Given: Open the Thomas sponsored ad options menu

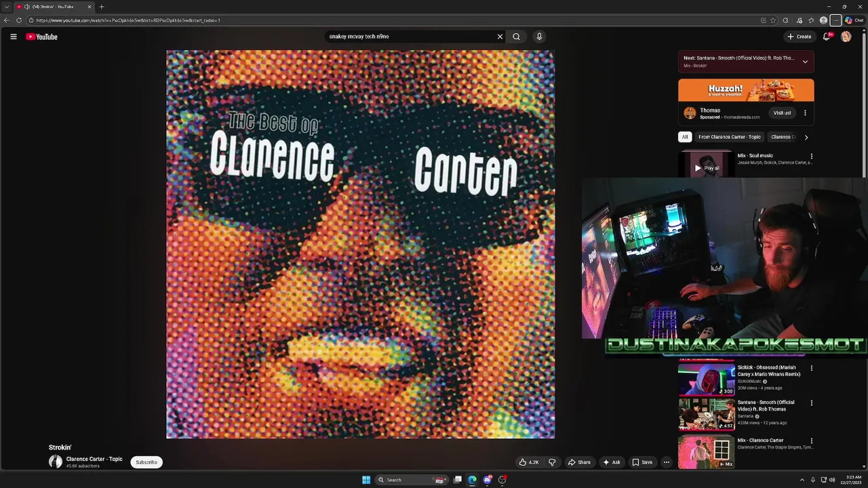Looking at the screenshot, I should (x=805, y=113).
